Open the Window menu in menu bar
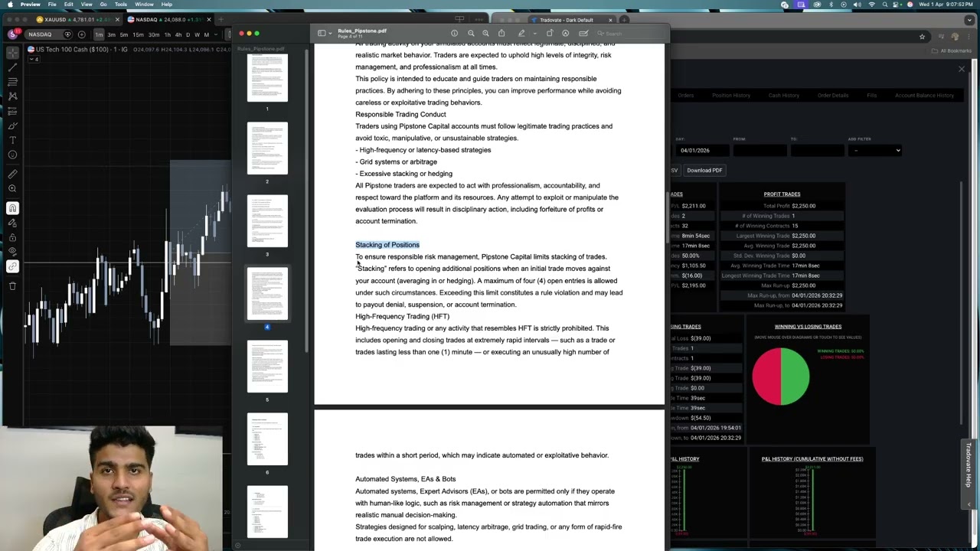Viewport: 980px width, 551px height. coord(144,5)
